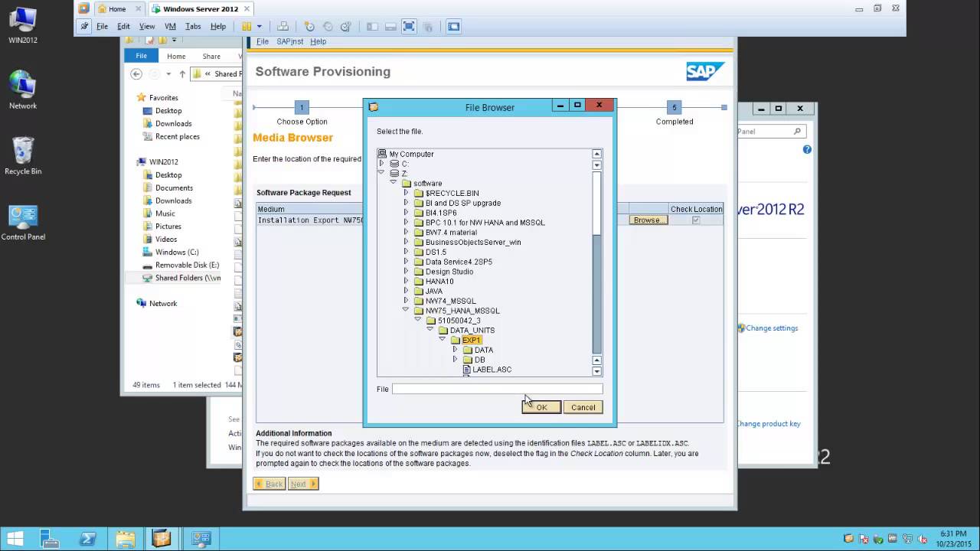Toggle Unity/console view toolbar icon
The image size is (980, 551).
point(454,26)
